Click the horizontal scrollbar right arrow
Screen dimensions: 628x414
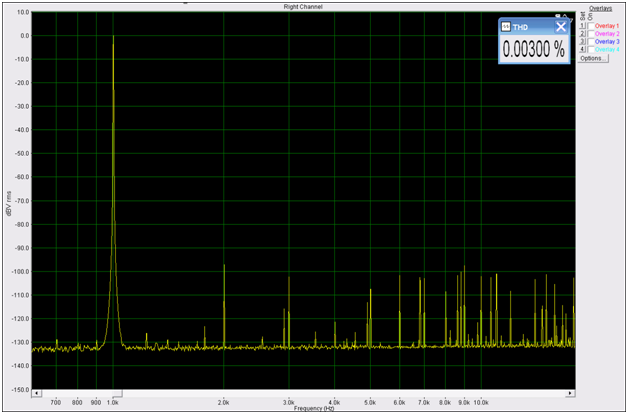[571, 393]
